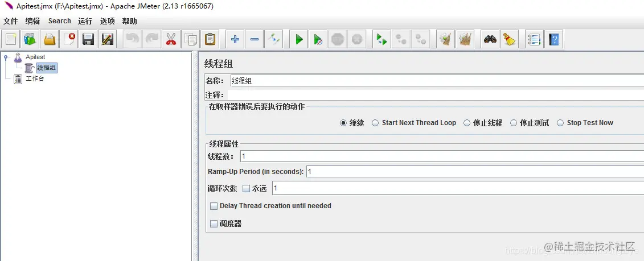Start the test with green Play icon
Screen dimensions: 644x261
tap(298, 39)
